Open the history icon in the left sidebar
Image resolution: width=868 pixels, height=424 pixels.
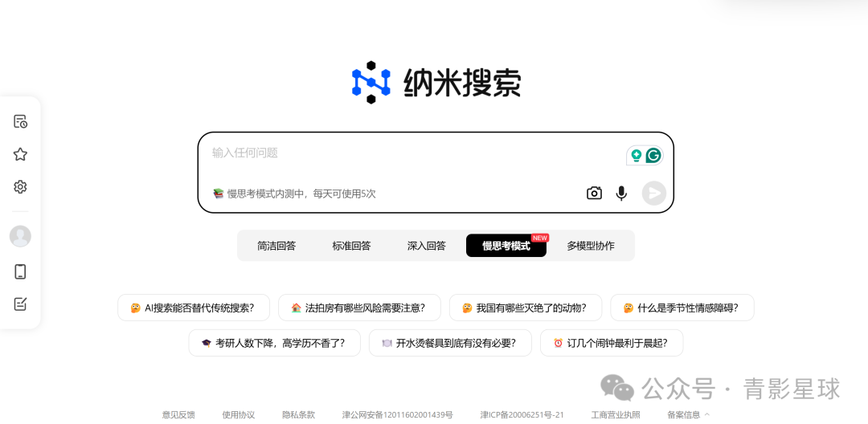click(20, 121)
